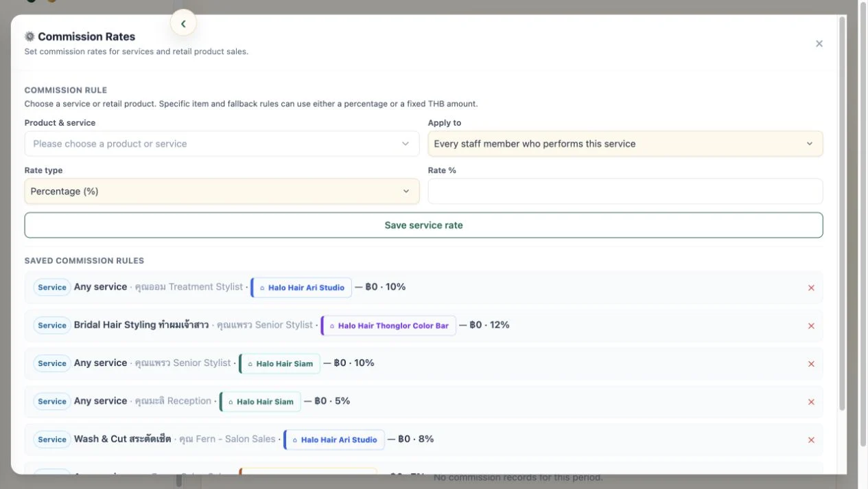This screenshot has width=868, height=489.
Task: Delete the Treatment Stylist Any service rule
Action: pos(811,288)
